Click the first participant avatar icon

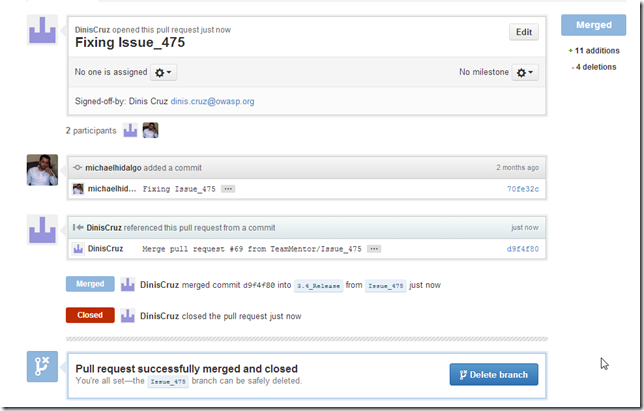pos(130,130)
